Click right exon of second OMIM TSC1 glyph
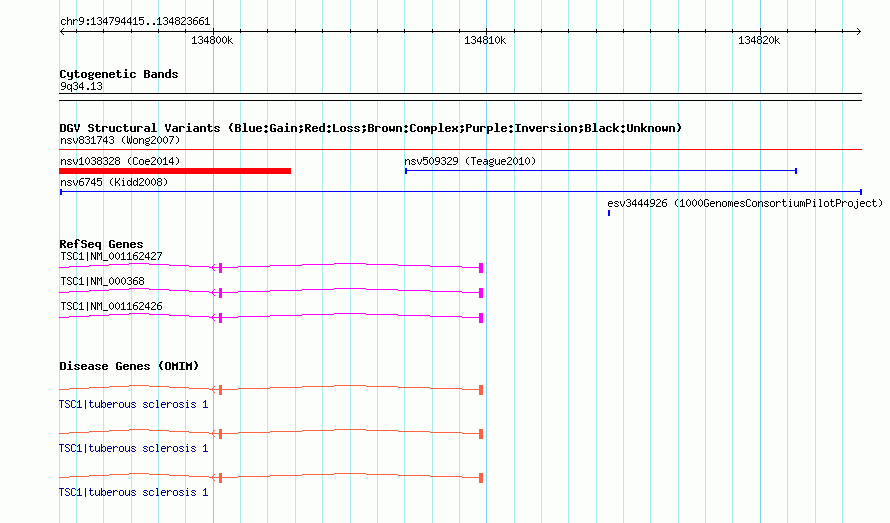Image resolution: width=890 pixels, height=523 pixels. 481,434
